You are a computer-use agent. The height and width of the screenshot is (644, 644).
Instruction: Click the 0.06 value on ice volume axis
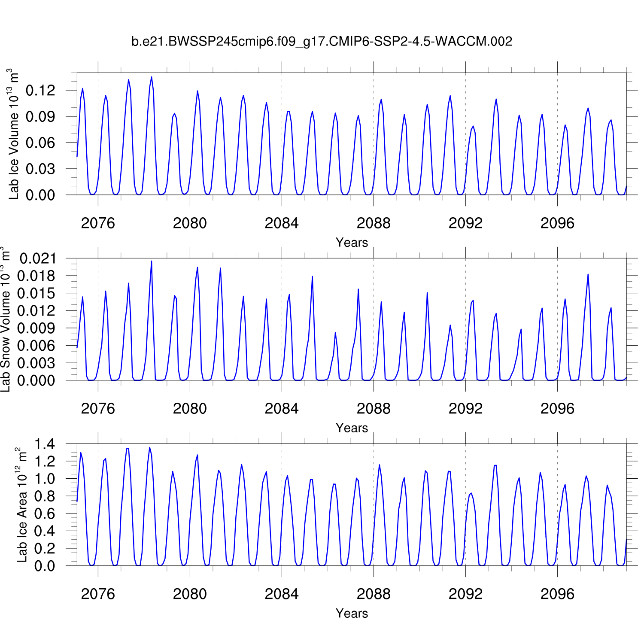pos(40,143)
